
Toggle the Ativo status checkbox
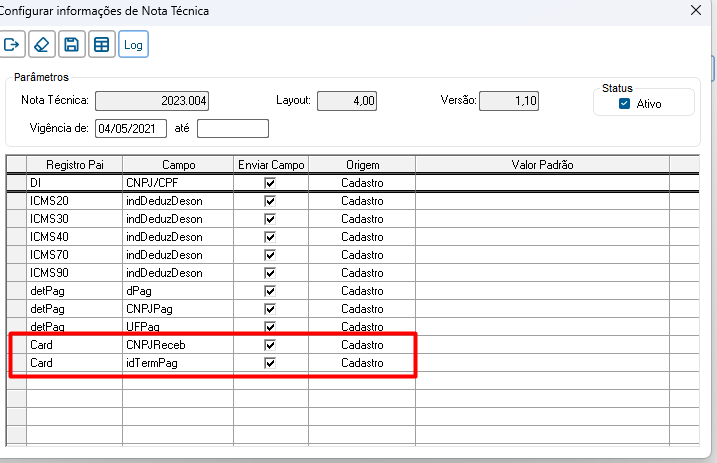625,104
